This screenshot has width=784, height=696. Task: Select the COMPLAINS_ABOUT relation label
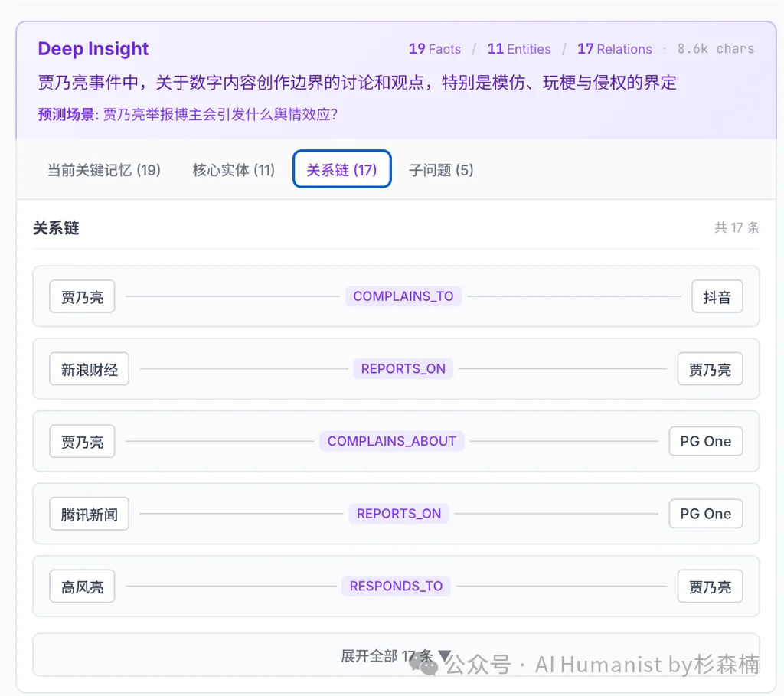tap(391, 441)
